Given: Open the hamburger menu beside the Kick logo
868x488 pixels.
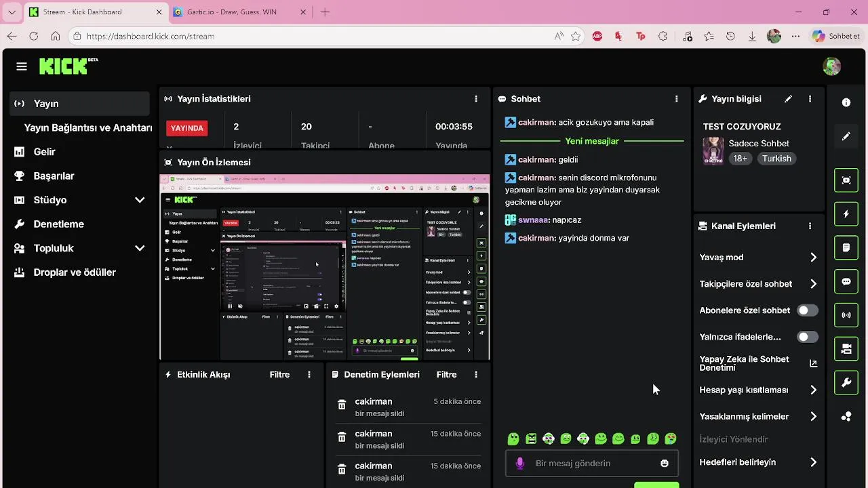Looking at the screenshot, I should [x=22, y=66].
